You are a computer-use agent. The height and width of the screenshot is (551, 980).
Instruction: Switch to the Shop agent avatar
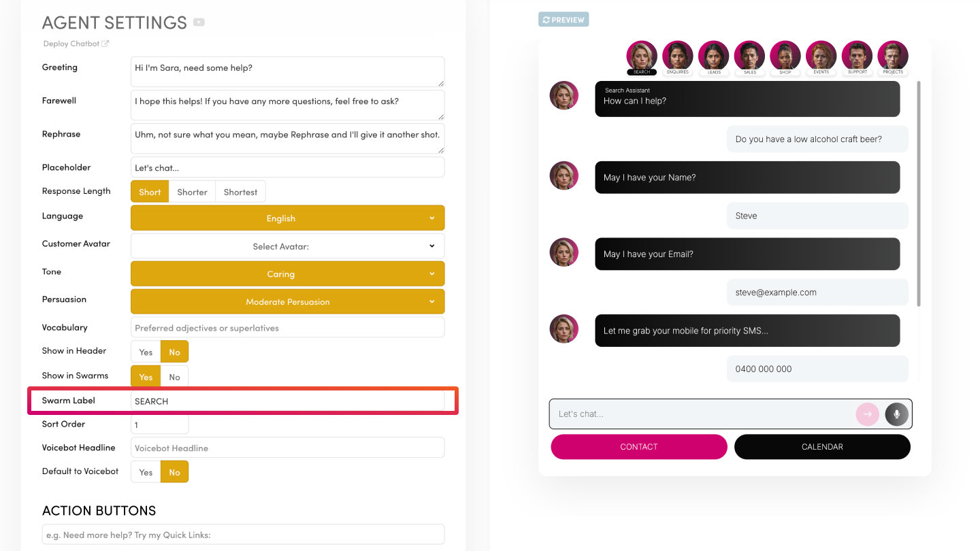click(x=785, y=56)
